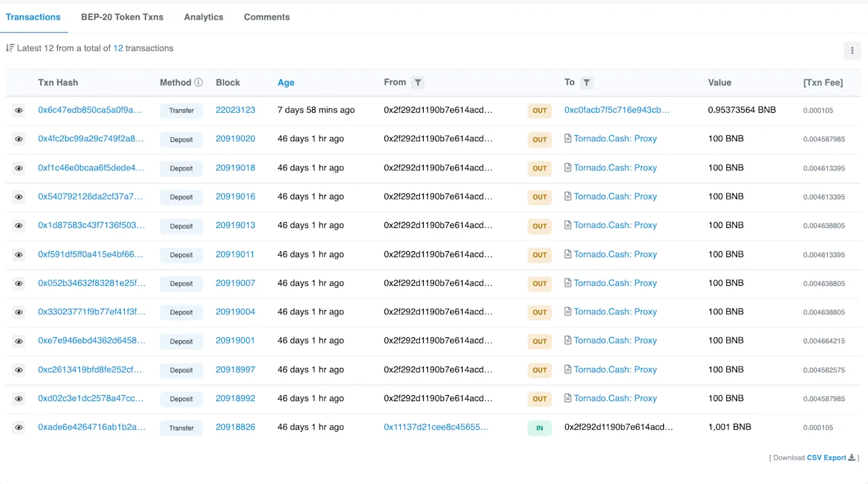Click Transfer method badge in block 20918826 row
This screenshot has height=484, width=868.
coord(181,428)
